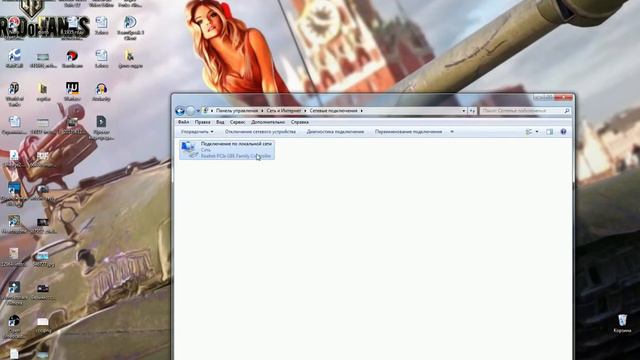Click Отключение сетевого устройства
The width and height of the screenshot is (640, 360).
click(260, 132)
